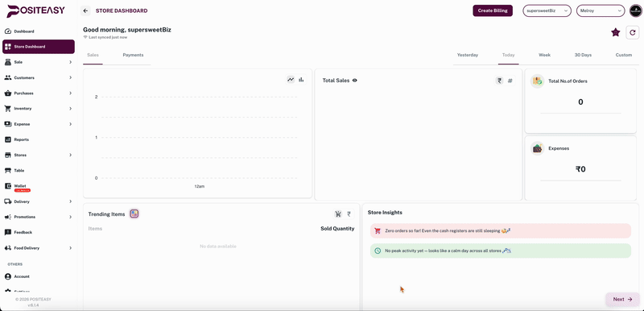644x311 pixels.
Task: Click the Next button
Action: [x=622, y=300]
